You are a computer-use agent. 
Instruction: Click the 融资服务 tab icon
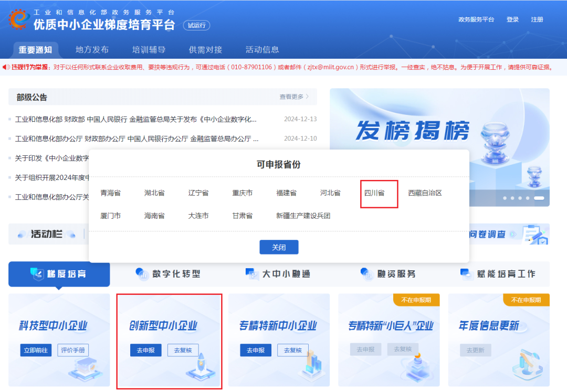(366, 274)
